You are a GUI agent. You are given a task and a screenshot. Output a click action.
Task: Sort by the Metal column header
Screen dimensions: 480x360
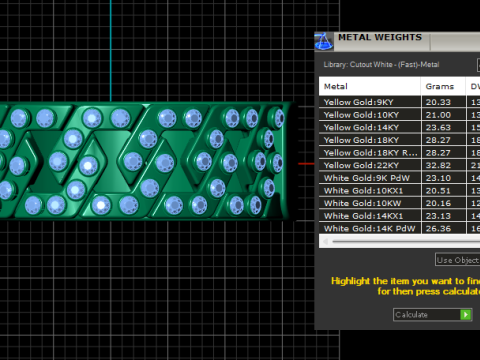[x=369, y=86]
